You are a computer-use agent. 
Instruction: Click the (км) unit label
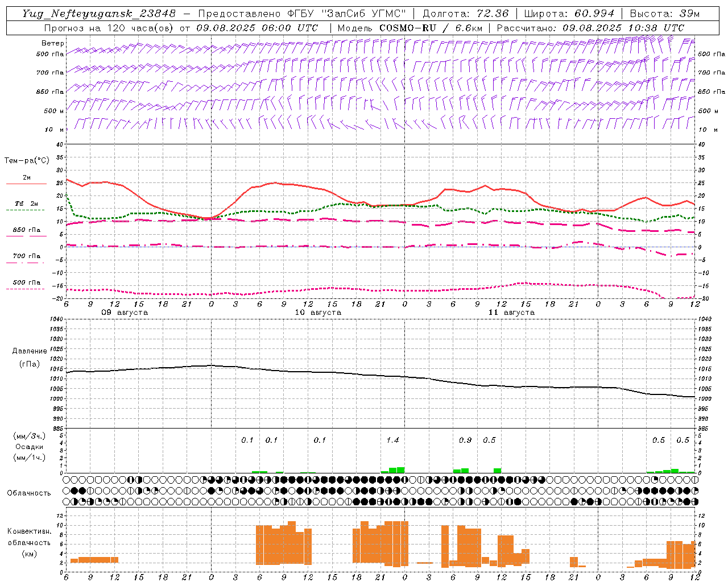coord(29,554)
